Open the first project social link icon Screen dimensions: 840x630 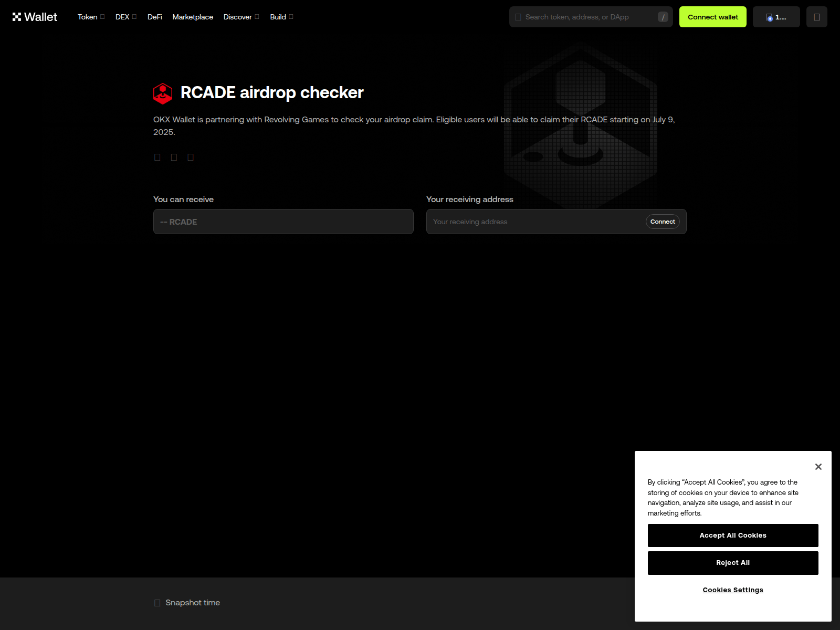pyautogui.click(x=157, y=157)
